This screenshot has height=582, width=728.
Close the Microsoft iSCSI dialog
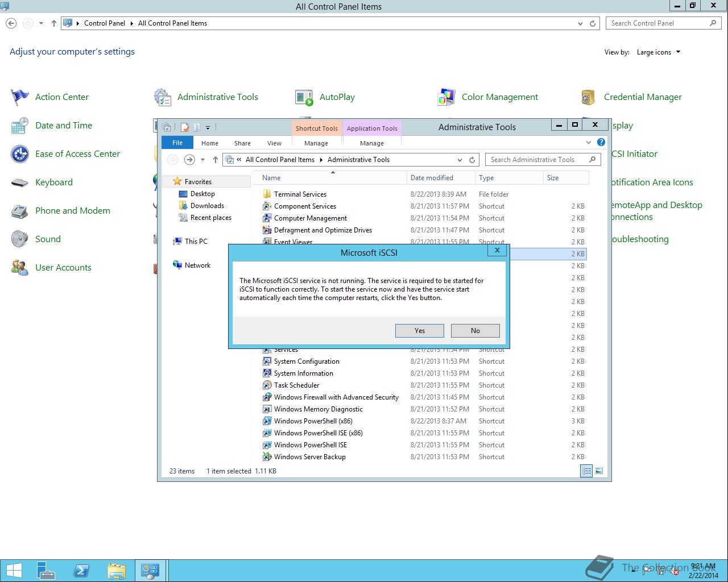click(x=497, y=250)
